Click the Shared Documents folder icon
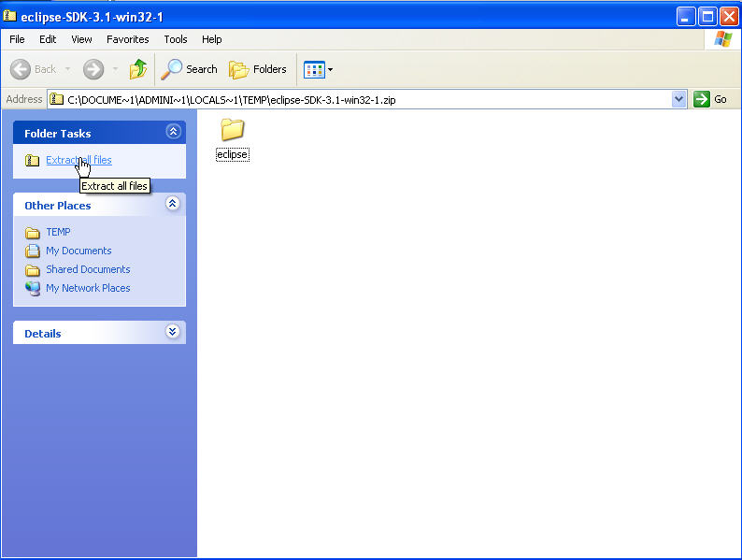This screenshot has width=742, height=560. click(32, 270)
